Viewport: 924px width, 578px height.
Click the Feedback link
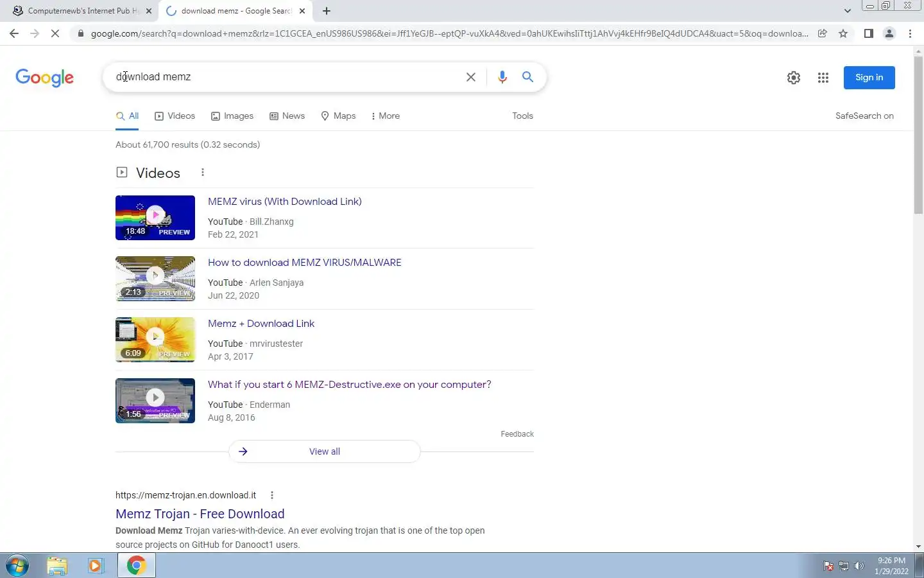(517, 434)
